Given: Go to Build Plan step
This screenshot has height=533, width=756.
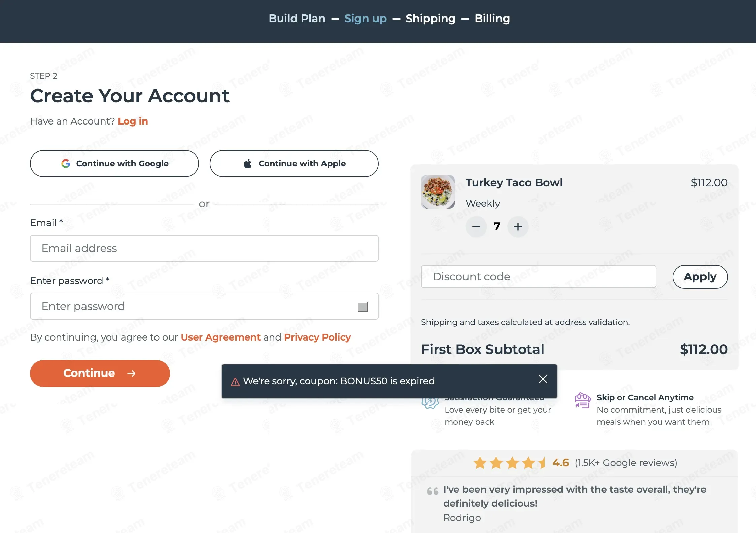Looking at the screenshot, I should (x=297, y=19).
